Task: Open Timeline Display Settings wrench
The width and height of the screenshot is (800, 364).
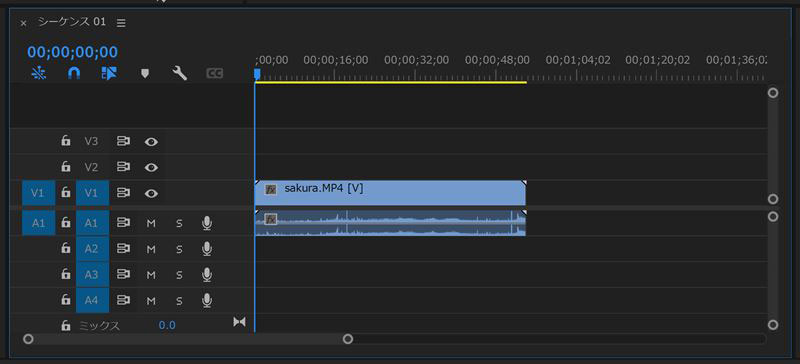Action: [x=180, y=74]
